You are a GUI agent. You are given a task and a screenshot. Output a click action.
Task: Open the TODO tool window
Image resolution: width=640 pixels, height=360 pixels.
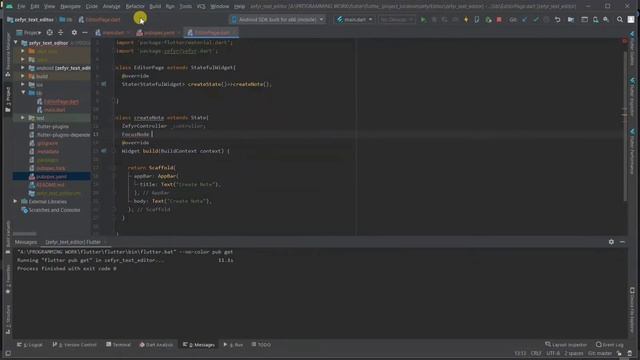point(261,345)
